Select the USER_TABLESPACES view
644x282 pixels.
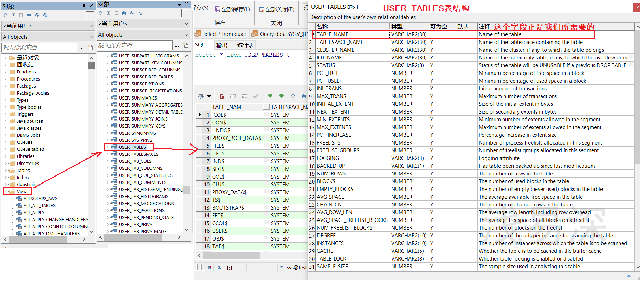(139, 154)
